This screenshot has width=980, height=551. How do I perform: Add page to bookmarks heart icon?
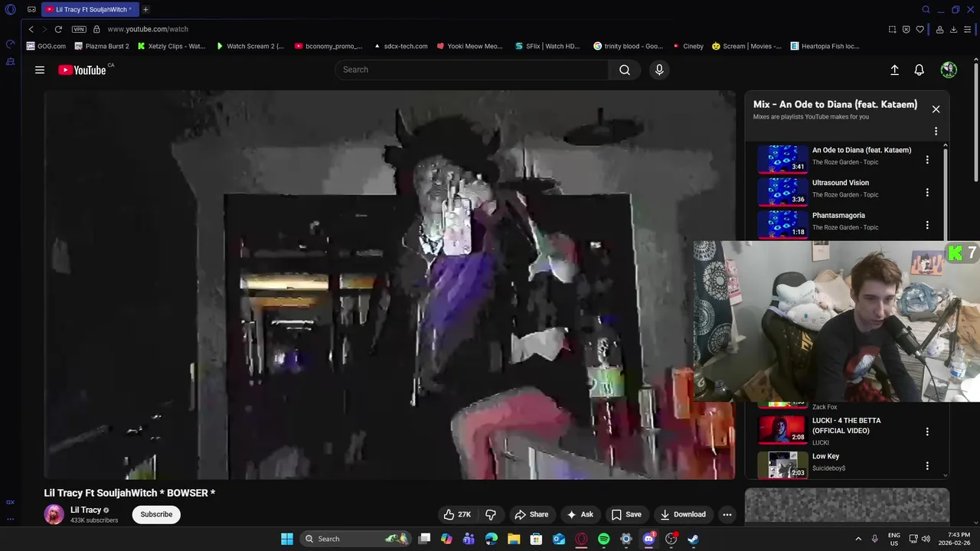(x=920, y=29)
